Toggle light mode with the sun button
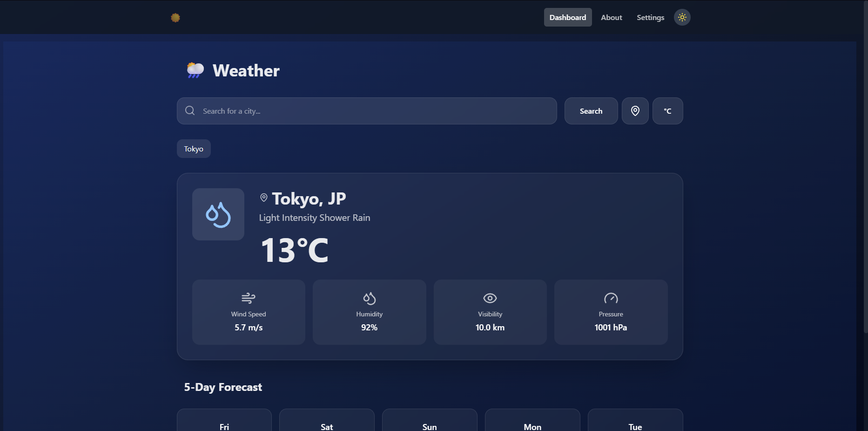868x431 pixels. [x=682, y=17]
